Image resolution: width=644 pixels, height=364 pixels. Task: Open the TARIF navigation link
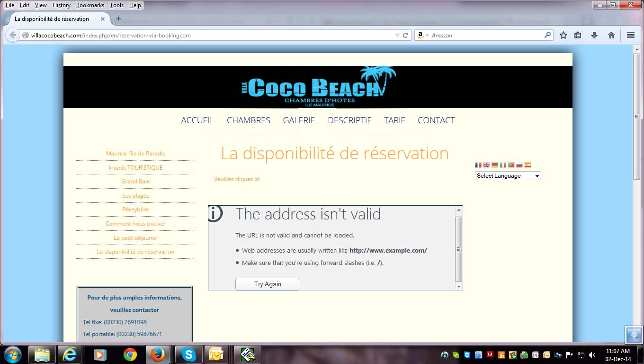pyautogui.click(x=394, y=120)
